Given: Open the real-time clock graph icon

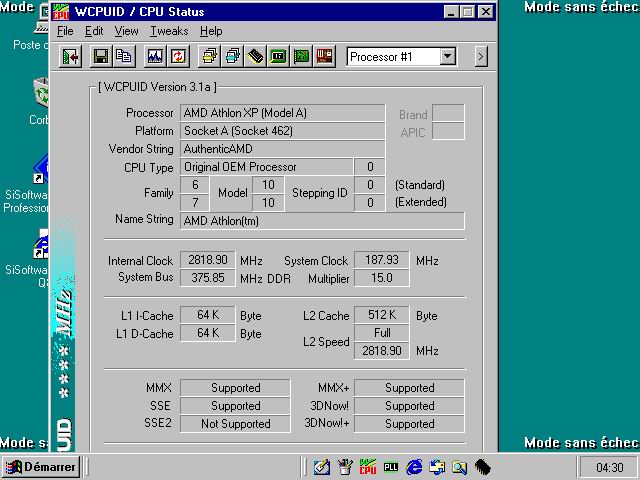Looking at the screenshot, I should (x=155, y=56).
